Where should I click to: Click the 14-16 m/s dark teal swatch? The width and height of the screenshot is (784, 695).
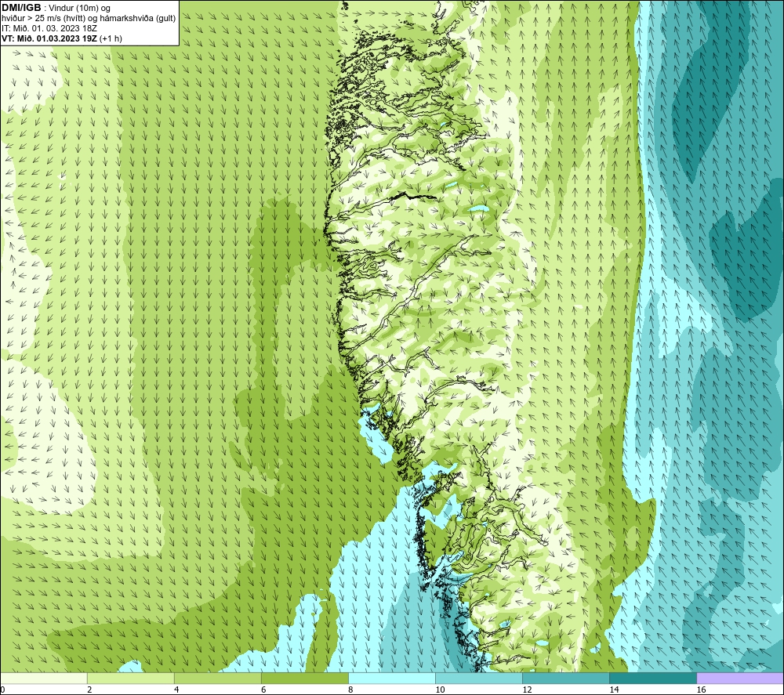[x=652, y=678]
